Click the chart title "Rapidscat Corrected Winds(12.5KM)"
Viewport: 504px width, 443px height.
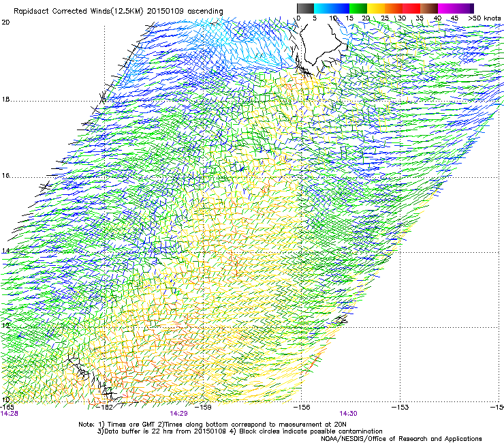(x=78, y=12)
